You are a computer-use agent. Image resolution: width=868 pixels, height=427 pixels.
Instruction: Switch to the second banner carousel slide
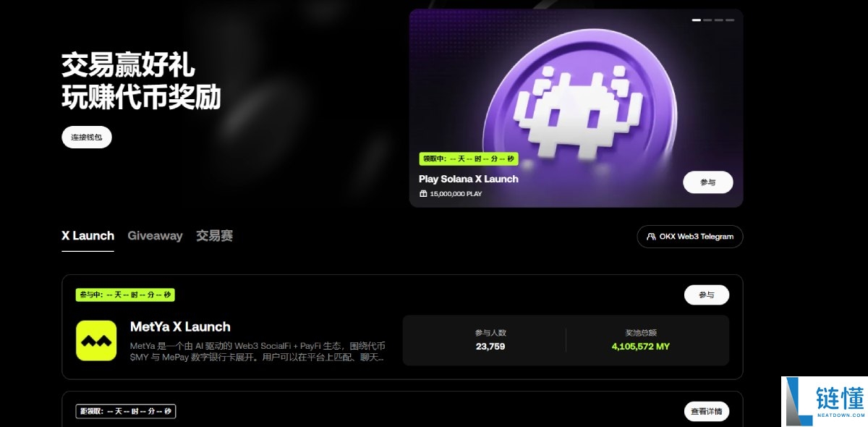pos(707,20)
